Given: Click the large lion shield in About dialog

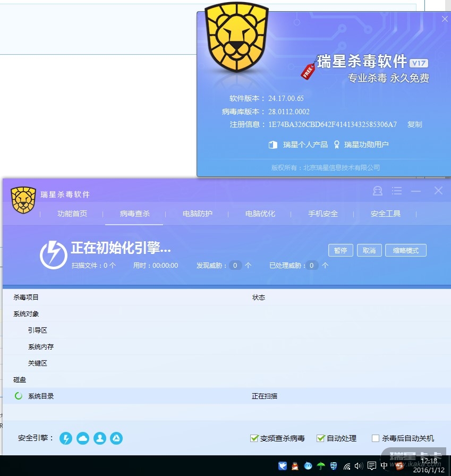Looking at the screenshot, I should pos(236,37).
